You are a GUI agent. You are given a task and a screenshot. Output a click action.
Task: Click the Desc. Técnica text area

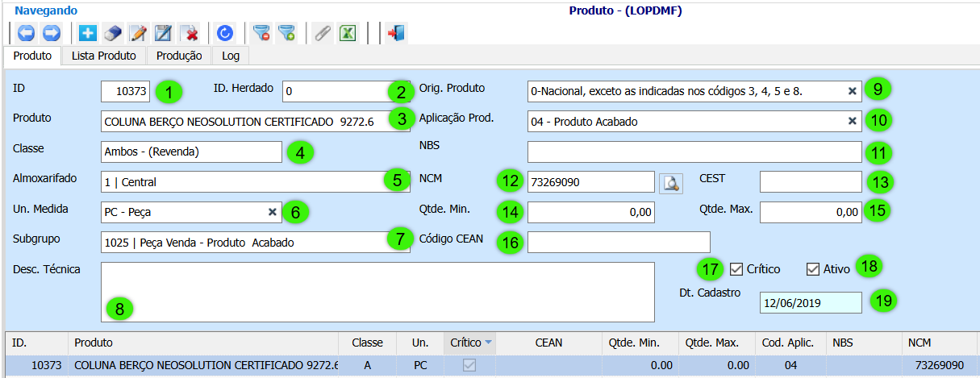coord(377,292)
